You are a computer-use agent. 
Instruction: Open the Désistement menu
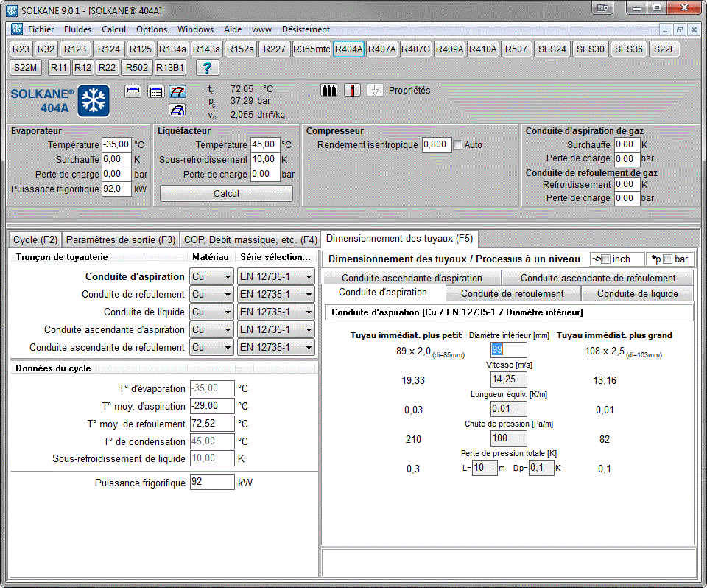(306, 29)
